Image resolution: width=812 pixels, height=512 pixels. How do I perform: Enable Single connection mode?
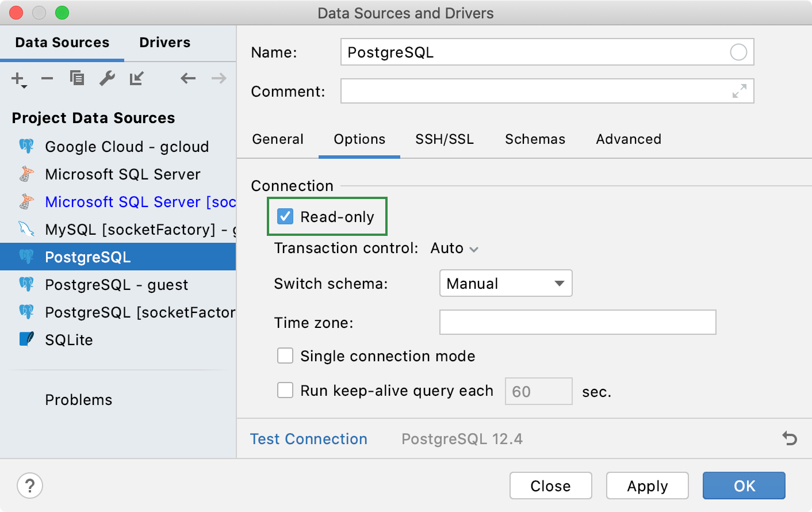click(285, 356)
